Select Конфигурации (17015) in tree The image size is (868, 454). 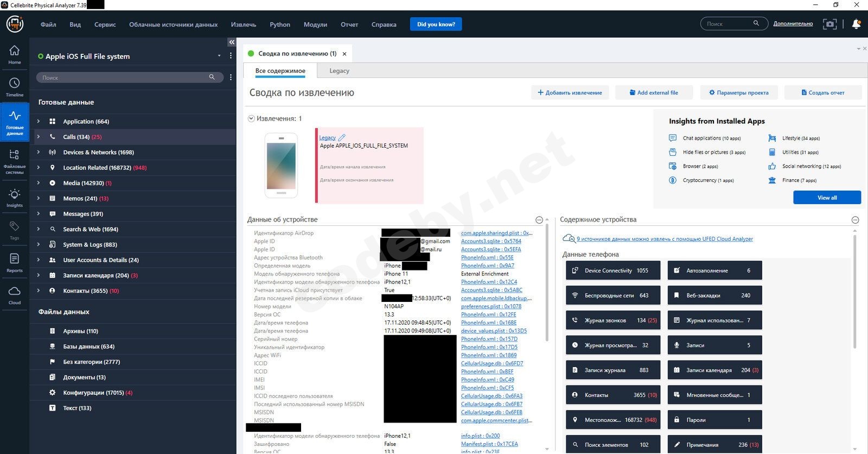pyautogui.click(x=97, y=393)
